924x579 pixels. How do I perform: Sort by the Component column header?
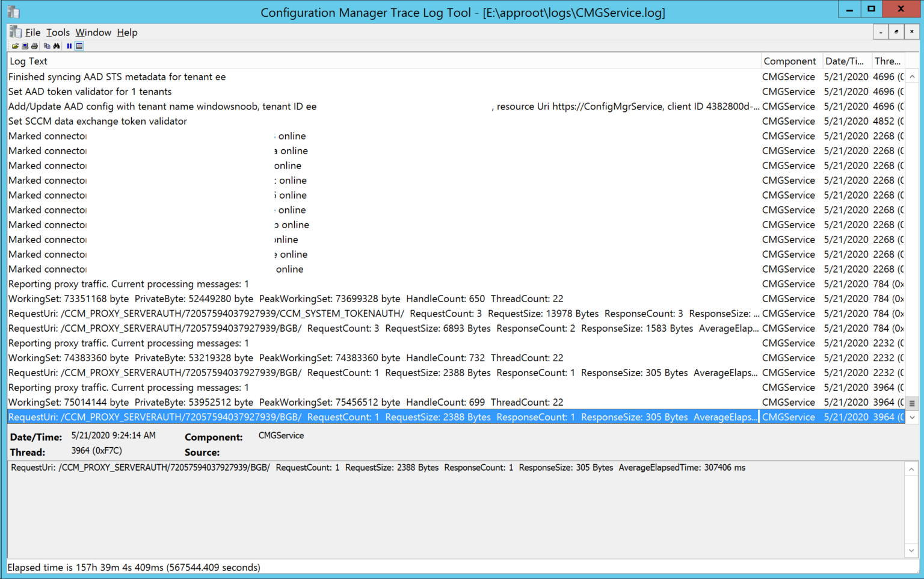coord(789,61)
